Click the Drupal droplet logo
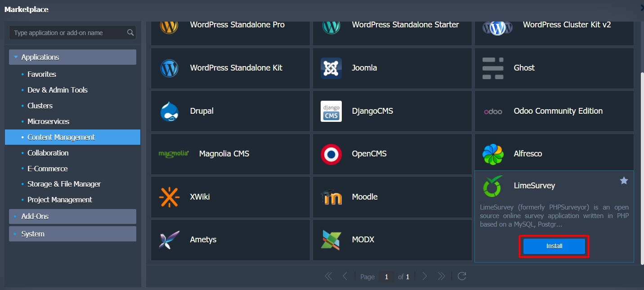644x290 pixels. tap(169, 112)
